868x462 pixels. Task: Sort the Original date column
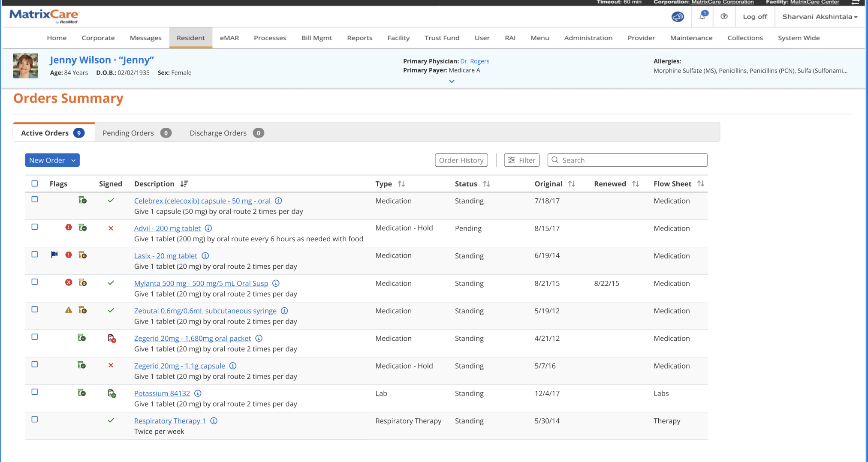[x=572, y=183]
